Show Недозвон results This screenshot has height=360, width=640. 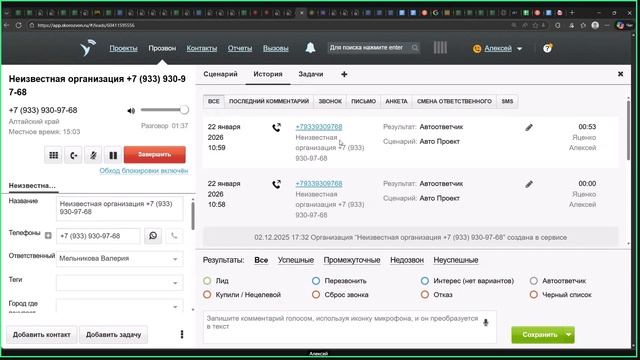pyautogui.click(x=407, y=260)
